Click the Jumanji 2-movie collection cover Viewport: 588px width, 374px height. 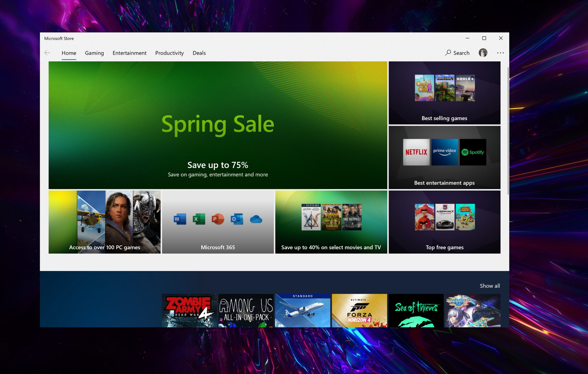coord(331,217)
